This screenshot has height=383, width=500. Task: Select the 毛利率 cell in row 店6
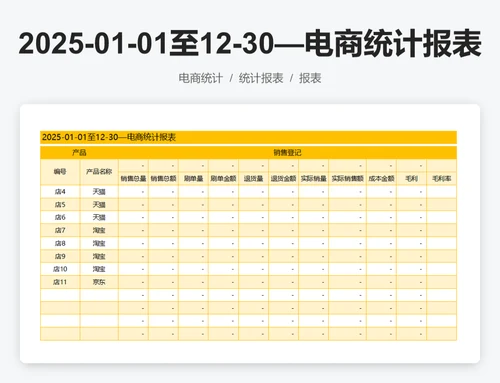tap(442, 217)
